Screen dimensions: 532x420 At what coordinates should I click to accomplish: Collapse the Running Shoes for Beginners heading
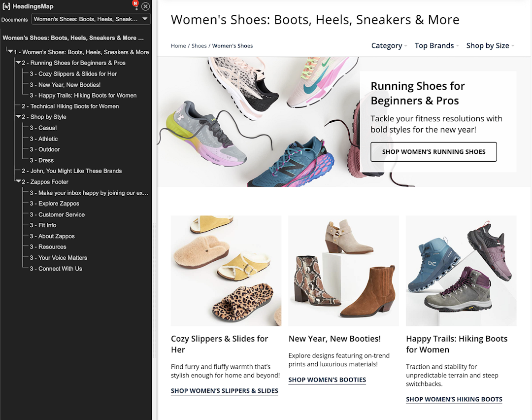pos(18,63)
